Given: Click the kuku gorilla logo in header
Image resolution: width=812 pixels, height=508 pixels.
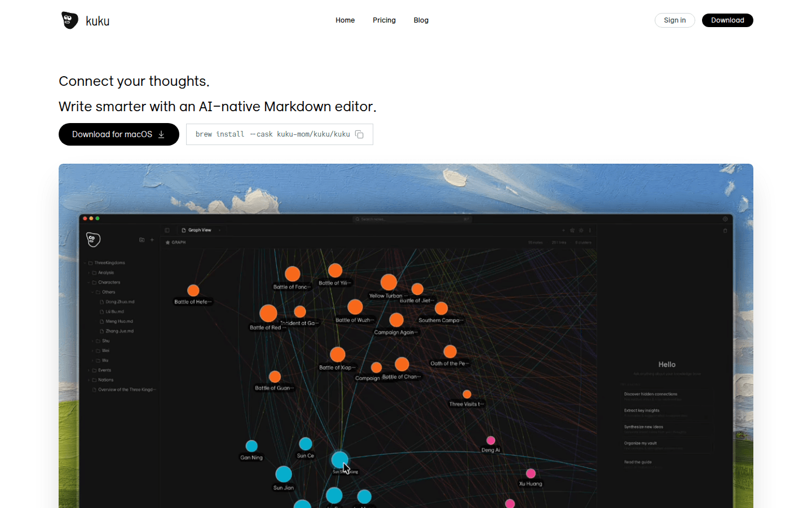Looking at the screenshot, I should coord(70,20).
